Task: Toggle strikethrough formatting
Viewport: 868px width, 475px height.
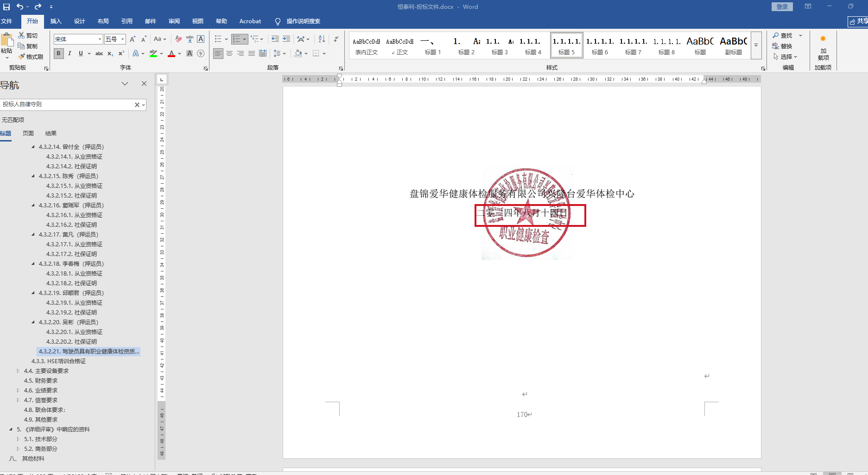Action: point(99,53)
